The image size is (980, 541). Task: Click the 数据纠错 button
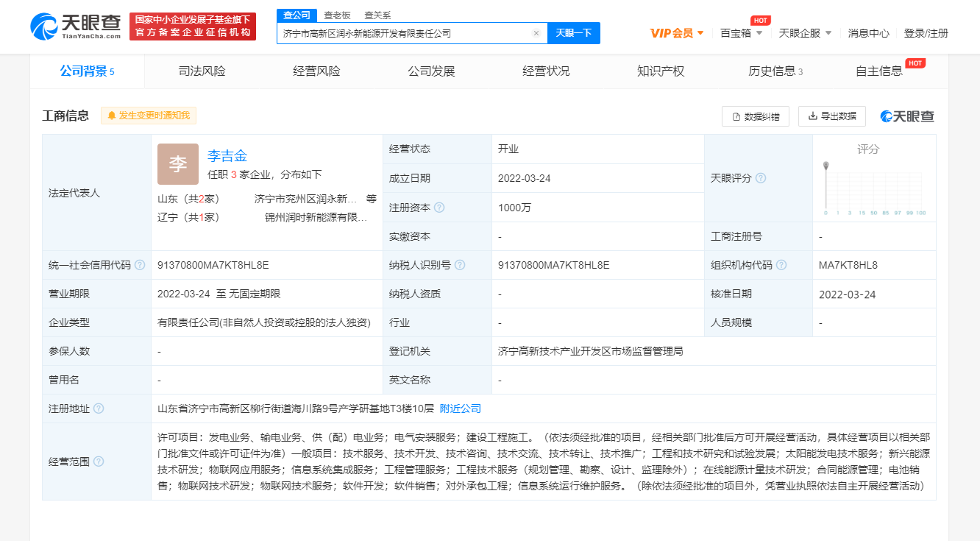[x=756, y=116]
